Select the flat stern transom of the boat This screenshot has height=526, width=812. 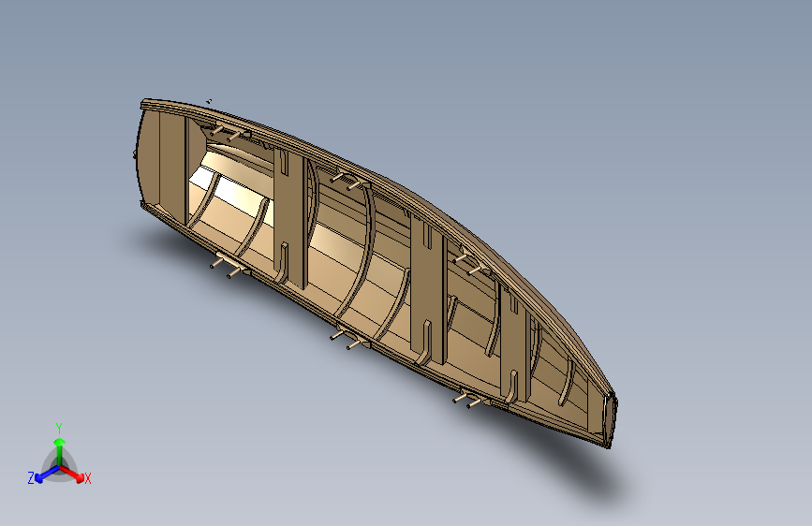tap(148, 156)
